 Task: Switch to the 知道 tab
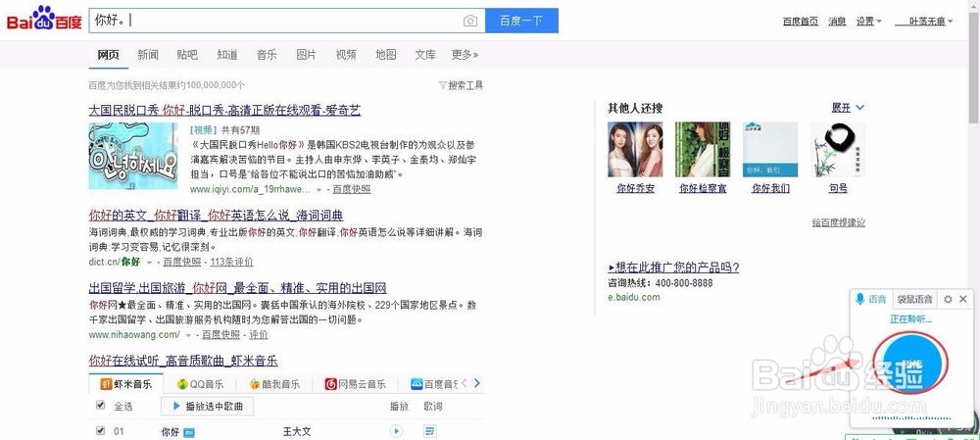(x=227, y=55)
